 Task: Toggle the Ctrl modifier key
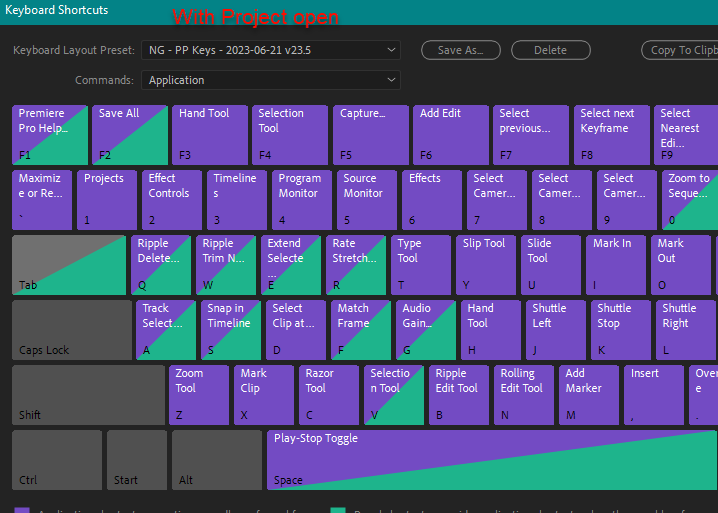(57, 460)
